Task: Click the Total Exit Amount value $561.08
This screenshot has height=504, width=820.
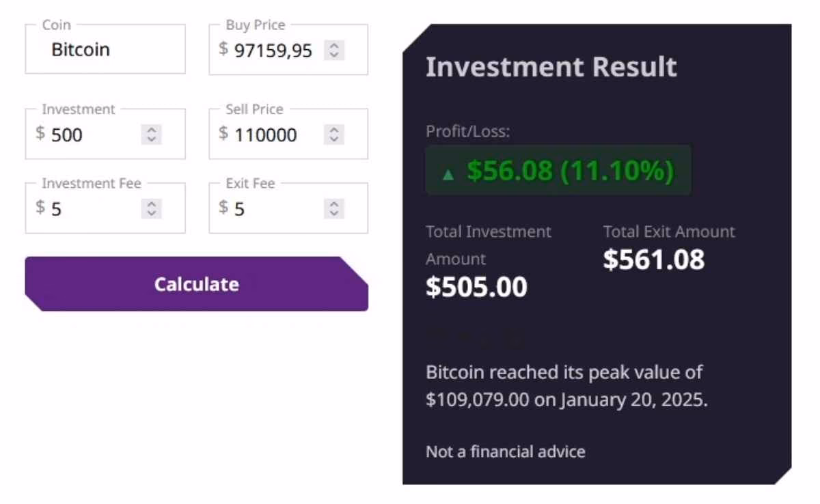Action: pos(653,259)
